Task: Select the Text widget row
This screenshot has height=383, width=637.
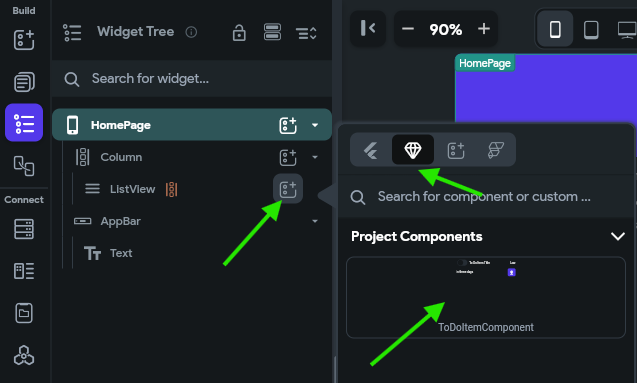Action: coord(192,253)
